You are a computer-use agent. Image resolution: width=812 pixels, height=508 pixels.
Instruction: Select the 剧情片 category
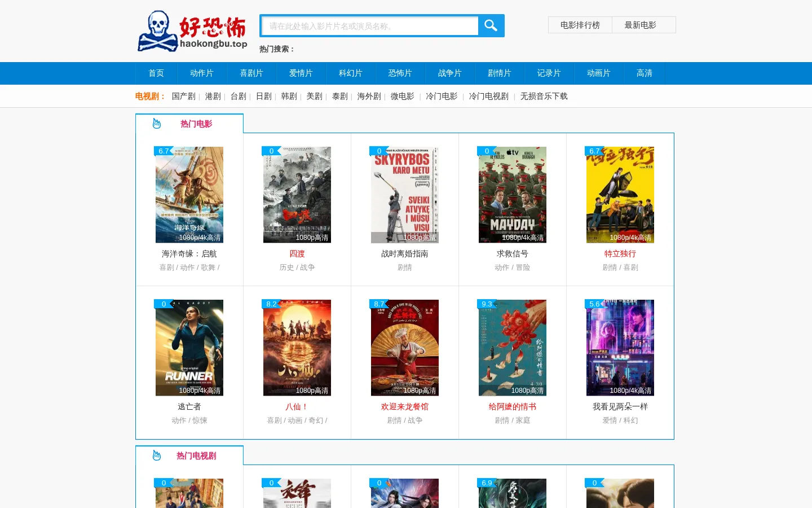pos(500,73)
